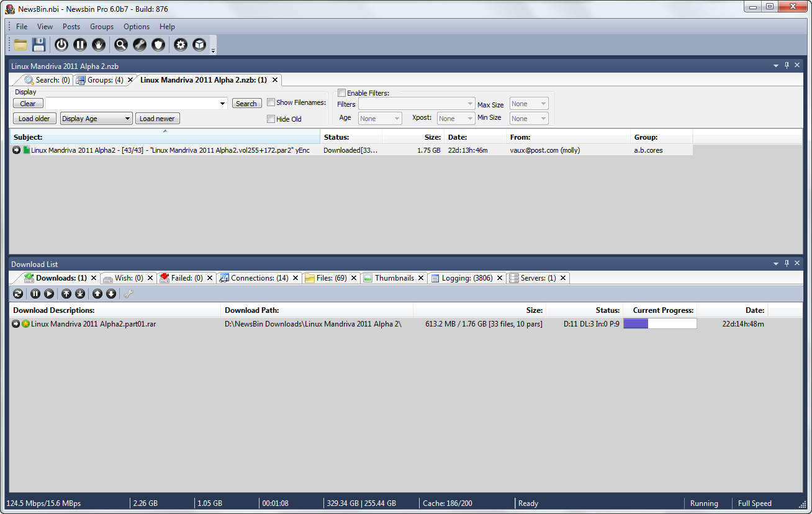Open the File menu
Image resolution: width=812 pixels, height=514 pixels.
point(22,27)
